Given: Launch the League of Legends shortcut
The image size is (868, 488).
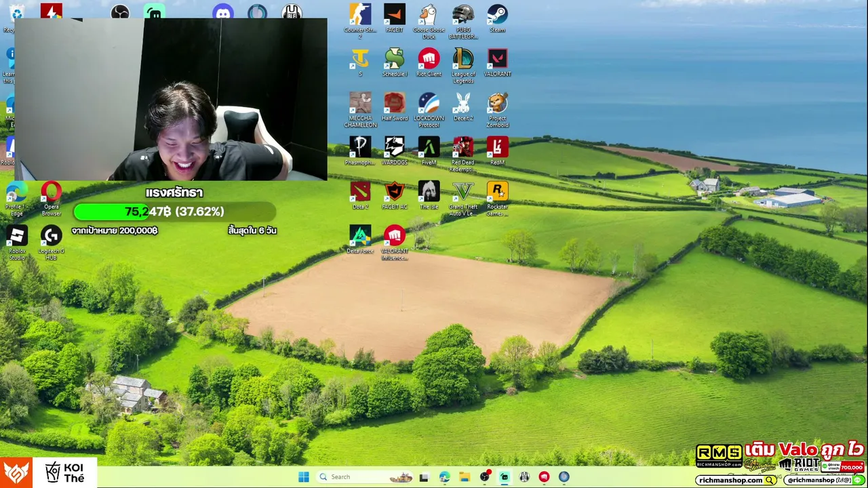Looking at the screenshot, I should tap(463, 65).
